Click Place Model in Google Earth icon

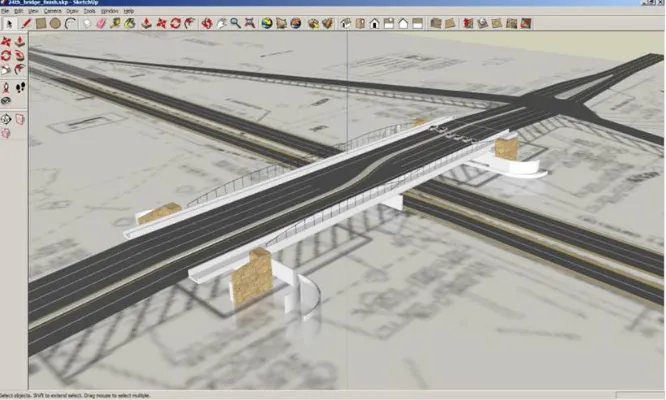coord(296,24)
